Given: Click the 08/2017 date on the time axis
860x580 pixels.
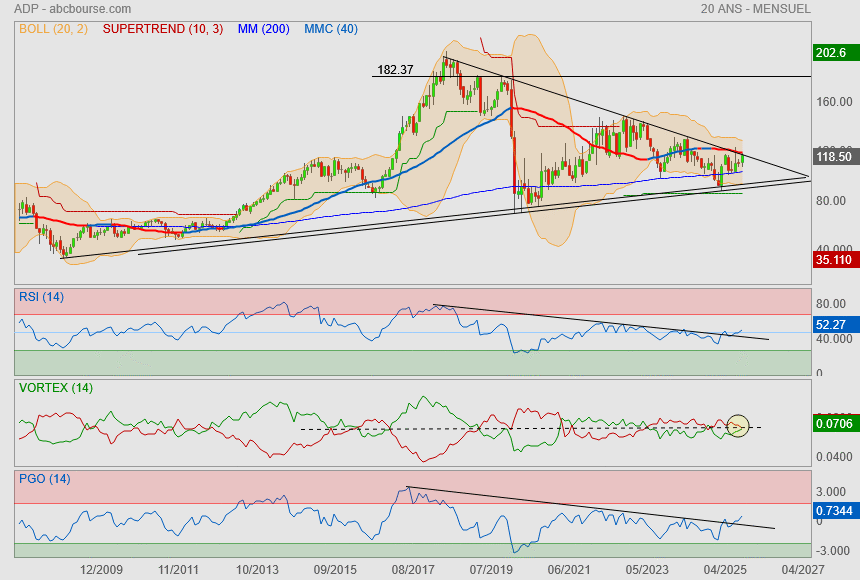Looking at the screenshot, I should 413,569.
